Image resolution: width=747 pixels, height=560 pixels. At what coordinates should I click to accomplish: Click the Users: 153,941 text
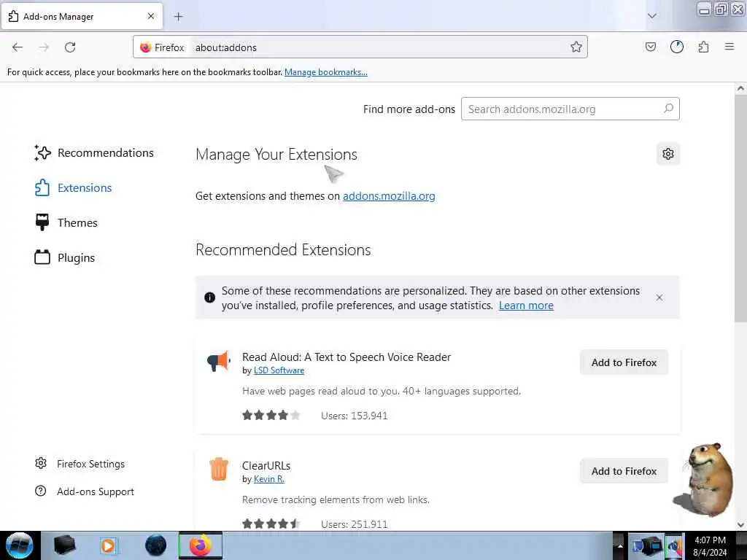[x=354, y=416]
